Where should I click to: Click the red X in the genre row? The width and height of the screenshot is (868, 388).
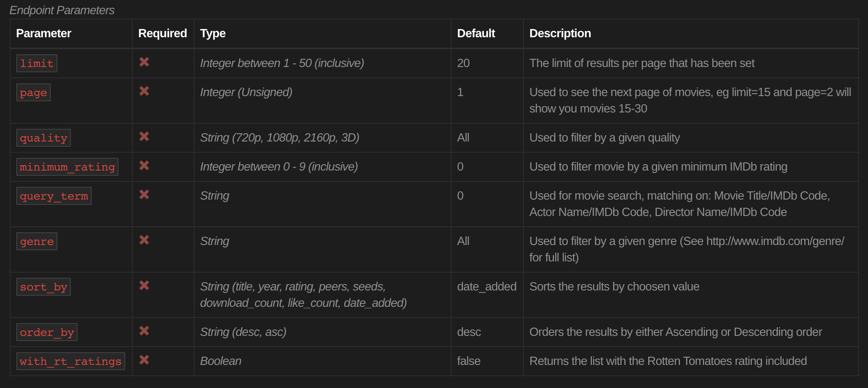tap(144, 240)
